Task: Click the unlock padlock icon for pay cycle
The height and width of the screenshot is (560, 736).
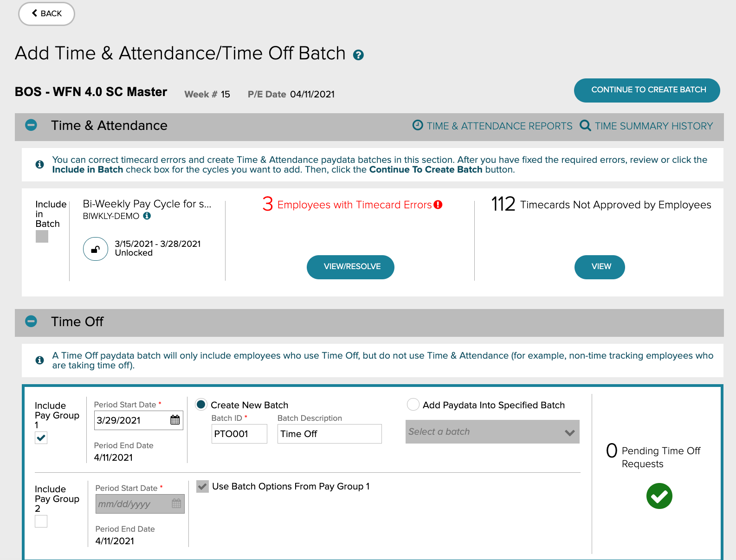Action: [96, 249]
